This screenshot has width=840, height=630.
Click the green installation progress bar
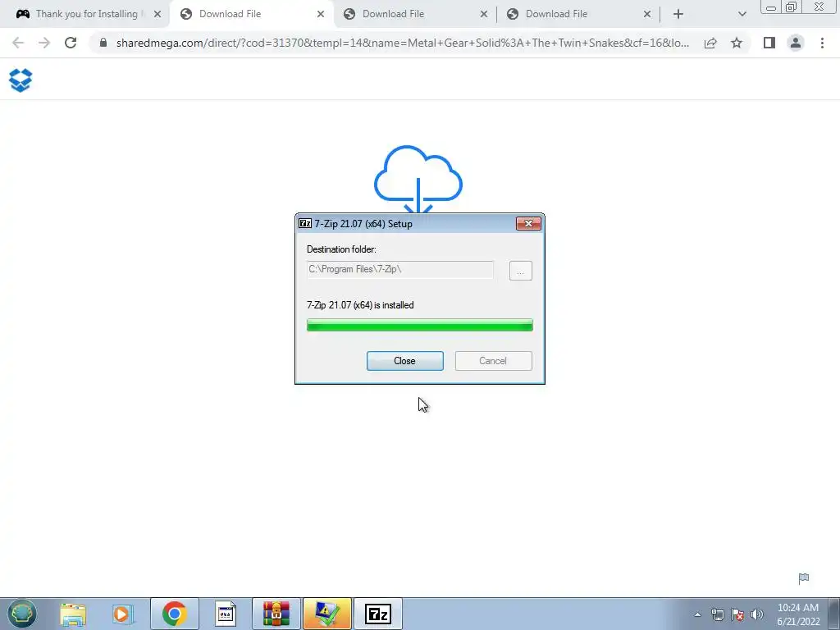tap(419, 325)
